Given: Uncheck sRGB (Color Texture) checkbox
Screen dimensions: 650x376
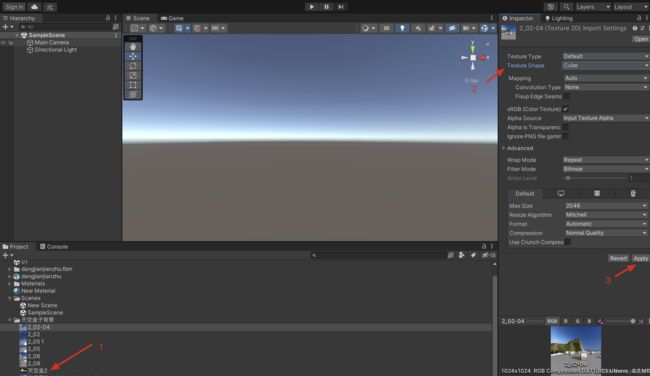Looking at the screenshot, I should (565, 109).
